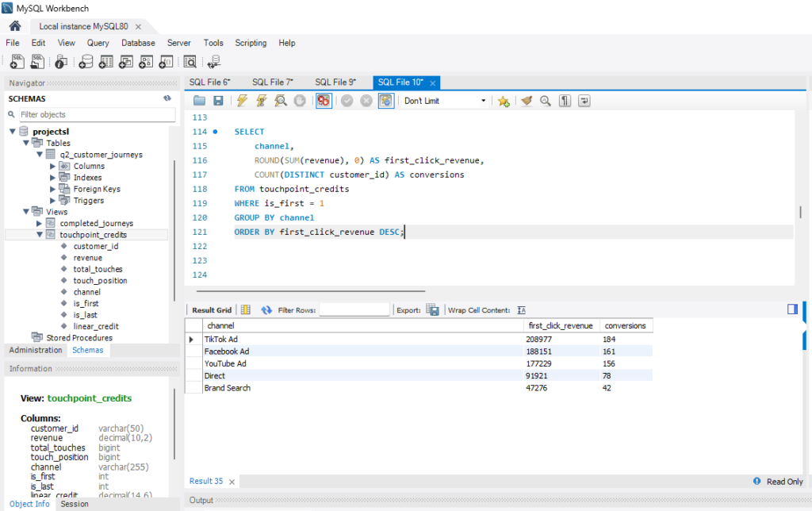
Task: Expand the completed_journeys view
Action: click(x=39, y=224)
